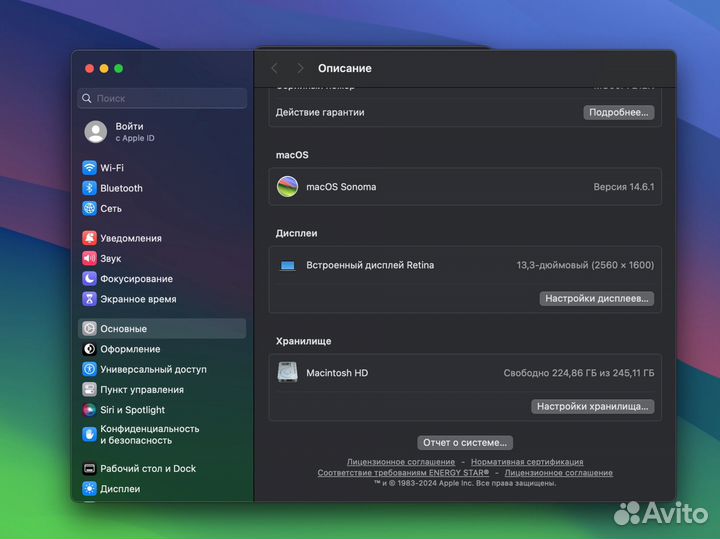The image size is (720, 539).
Task: Select the Войти с Apple ID entry
Action: tap(162, 132)
